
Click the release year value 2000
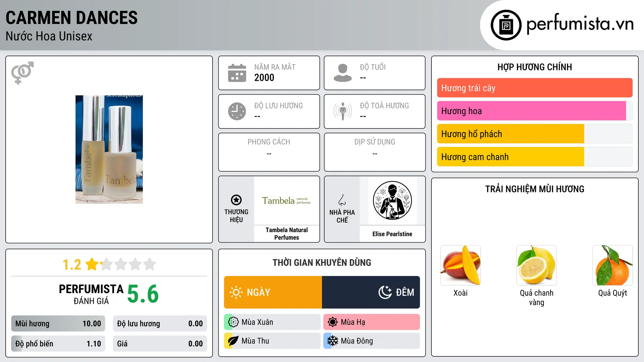[264, 78]
